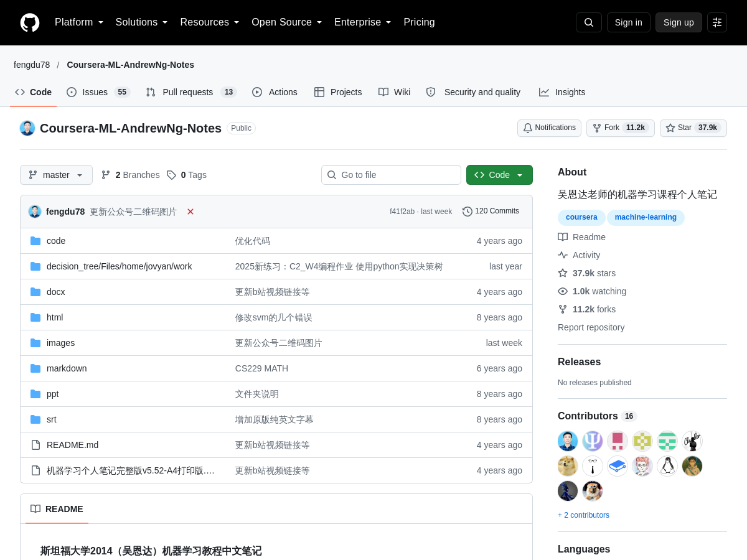Click the tag icon next to Tags
The height and width of the screenshot is (560, 747).
pyautogui.click(x=171, y=175)
